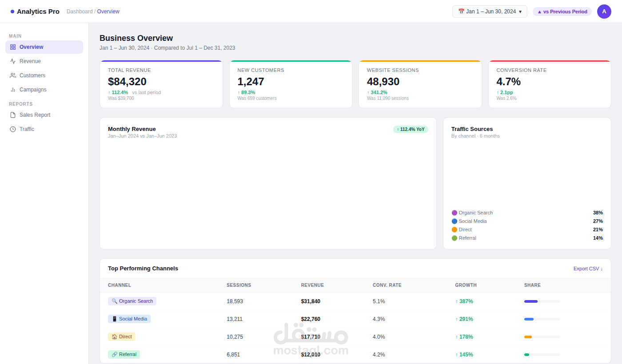Toggle the vs Previous Period comparison
This screenshot has height=364, width=622.
(x=562, y=12)
